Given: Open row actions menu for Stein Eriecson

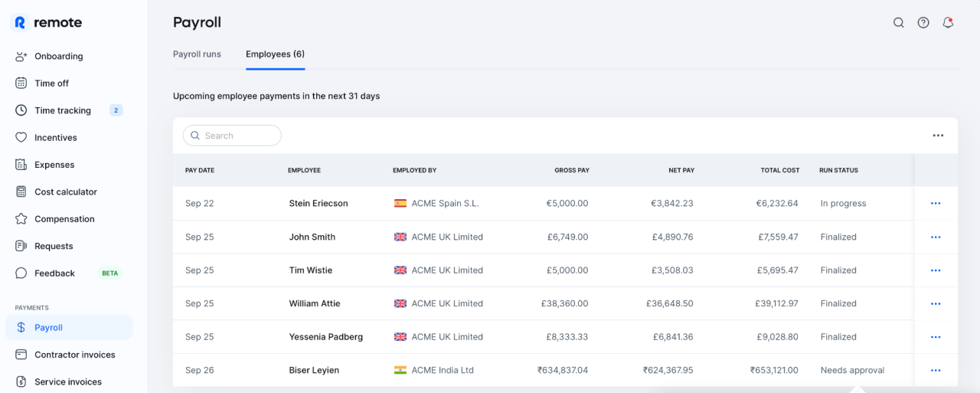Looking at the screenshot, I should [936, 204].
